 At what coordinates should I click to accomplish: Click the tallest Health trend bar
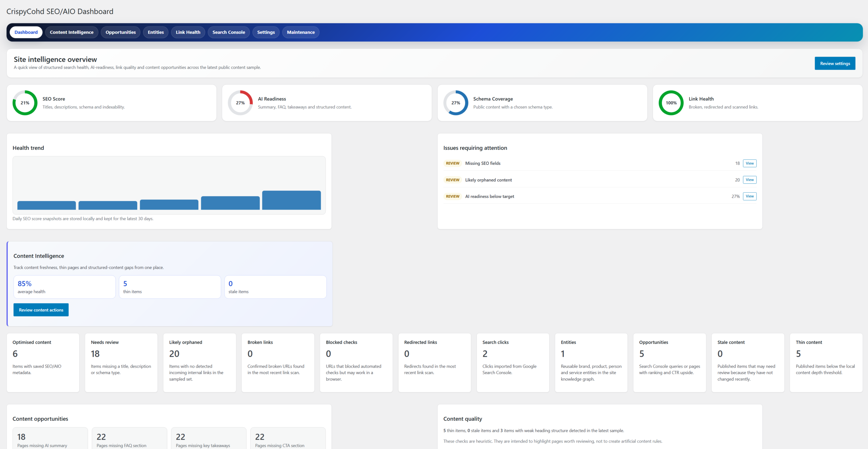point(291,200)
